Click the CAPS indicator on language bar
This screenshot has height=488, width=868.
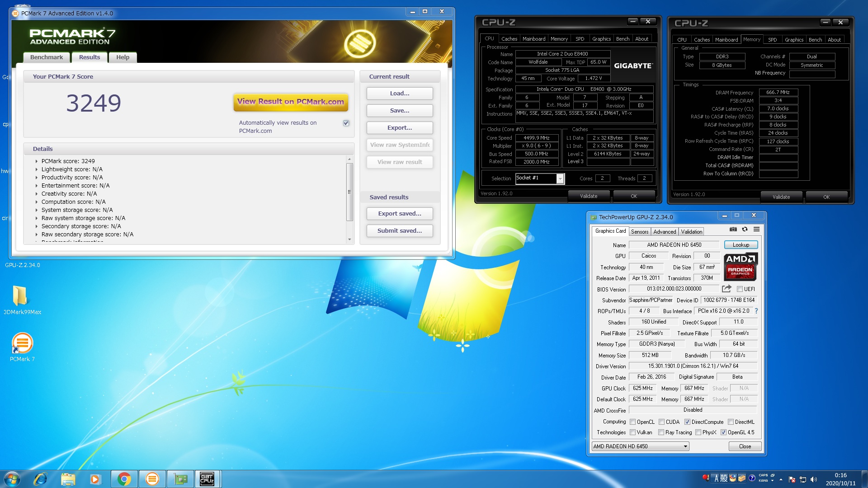[x=763, y=475]
